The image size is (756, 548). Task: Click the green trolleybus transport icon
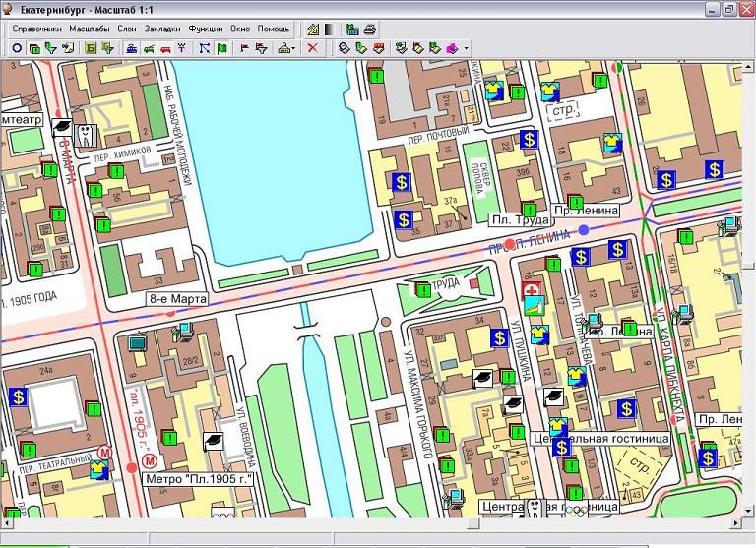pyautogui.click(x=149, y=47)
